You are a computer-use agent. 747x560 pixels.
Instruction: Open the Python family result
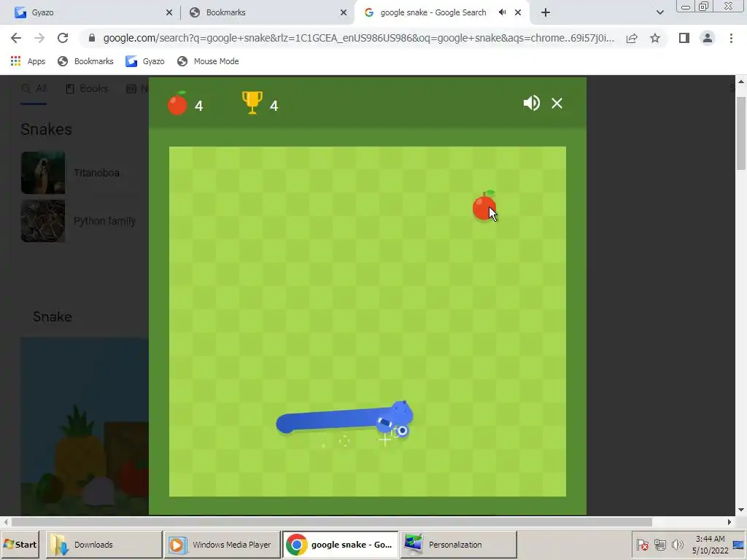point(105,221)
